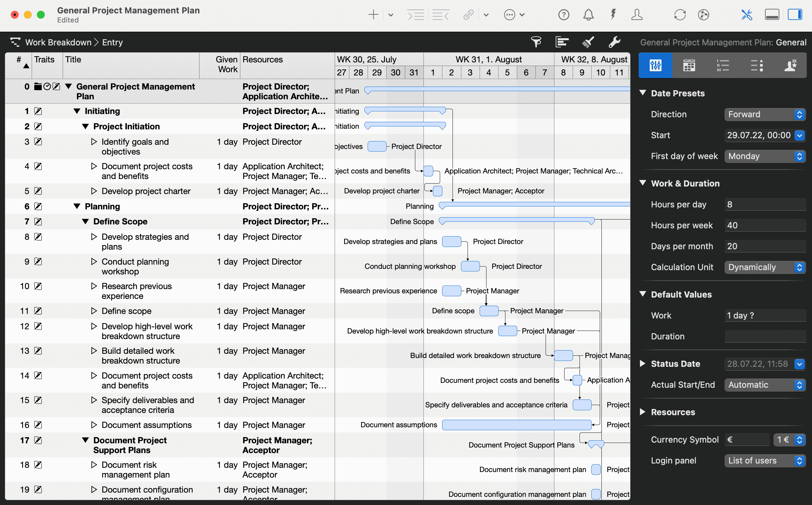Open the calendar tab in the inspector
This screenshot has height=505, width=812.
point(689,65)
